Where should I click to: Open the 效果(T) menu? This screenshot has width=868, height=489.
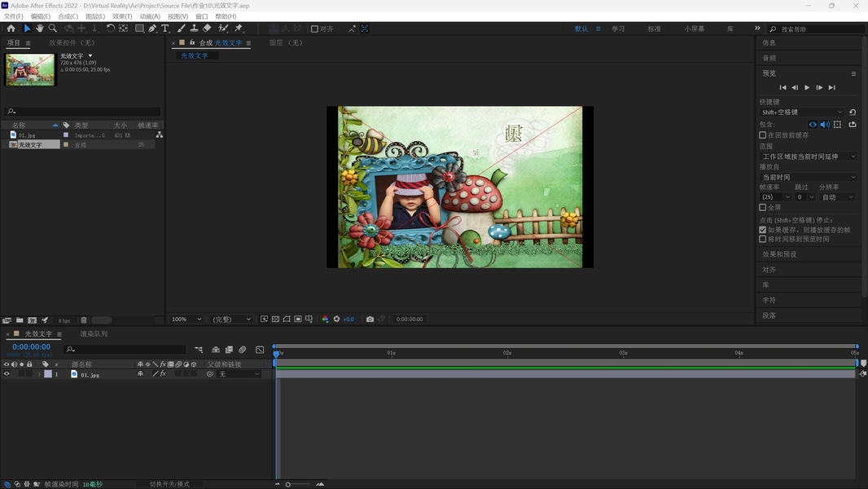coord(122,16)
